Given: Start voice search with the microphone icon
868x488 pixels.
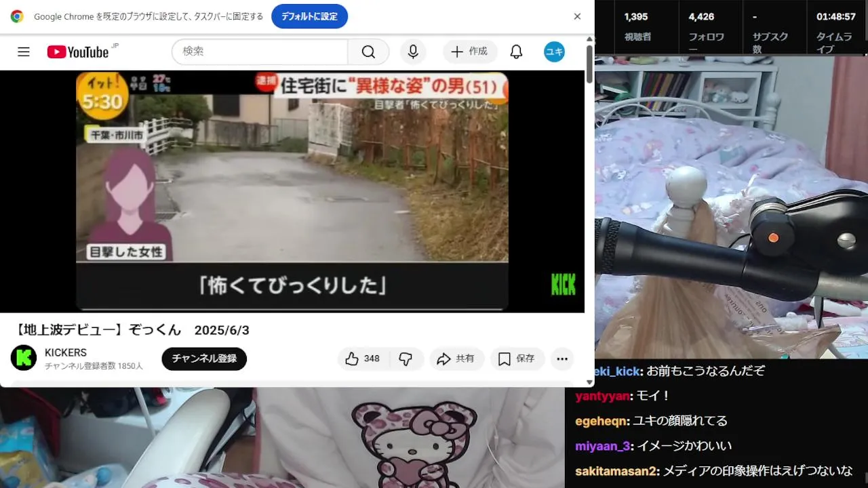Looking at the screenshot, I should (413, 52).
